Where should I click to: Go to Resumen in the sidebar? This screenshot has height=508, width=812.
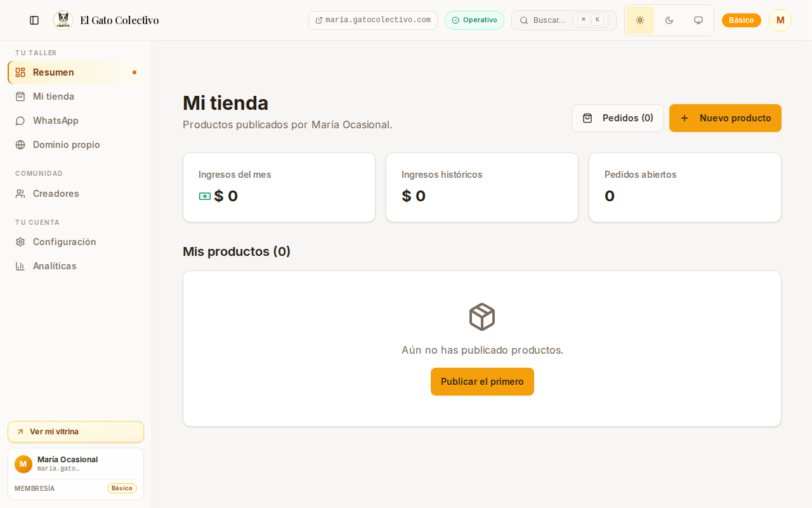pos(75,72)
